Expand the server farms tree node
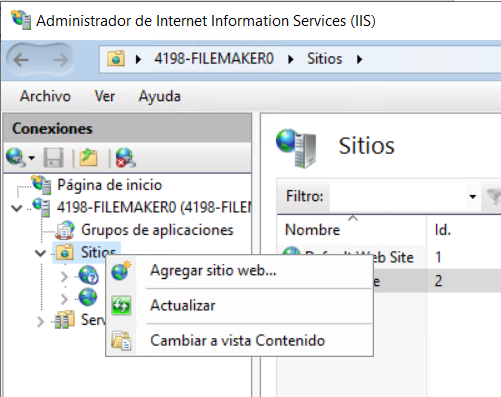Screen dimensions: 501x397 pyautogui.click(x=40, y=322)
